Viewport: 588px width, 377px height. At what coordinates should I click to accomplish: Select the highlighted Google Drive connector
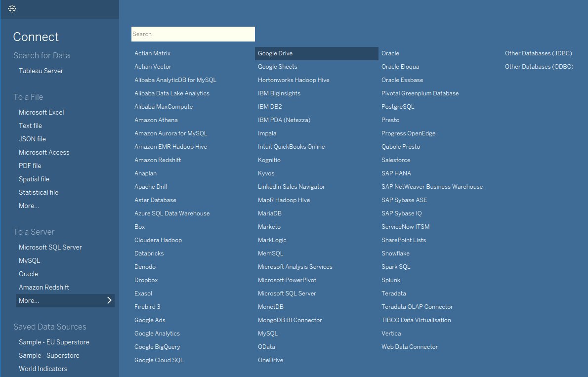coord(317,53)
